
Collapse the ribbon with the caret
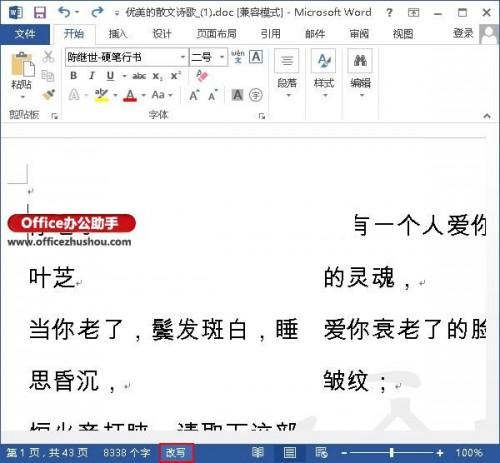click(487, 116)
